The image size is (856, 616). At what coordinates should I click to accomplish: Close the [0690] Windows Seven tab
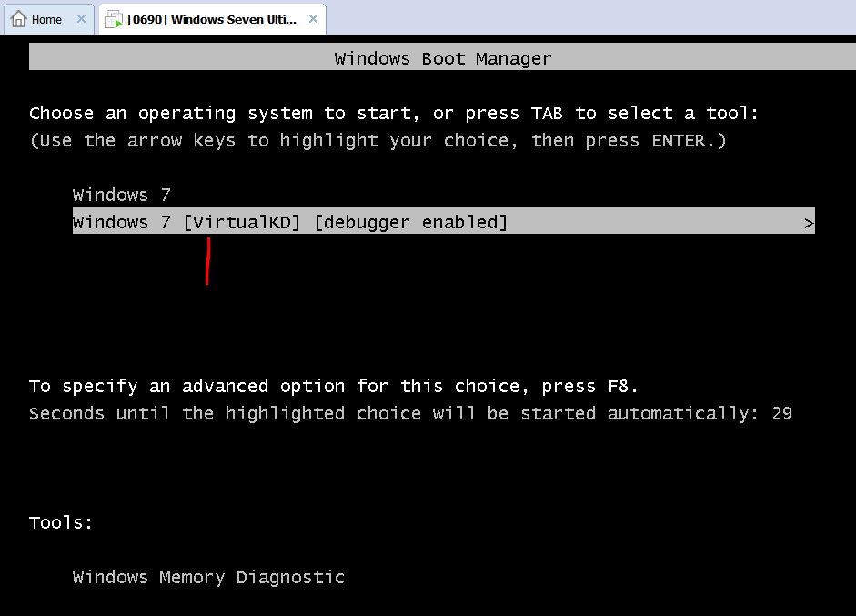click(x=314, y=19)
